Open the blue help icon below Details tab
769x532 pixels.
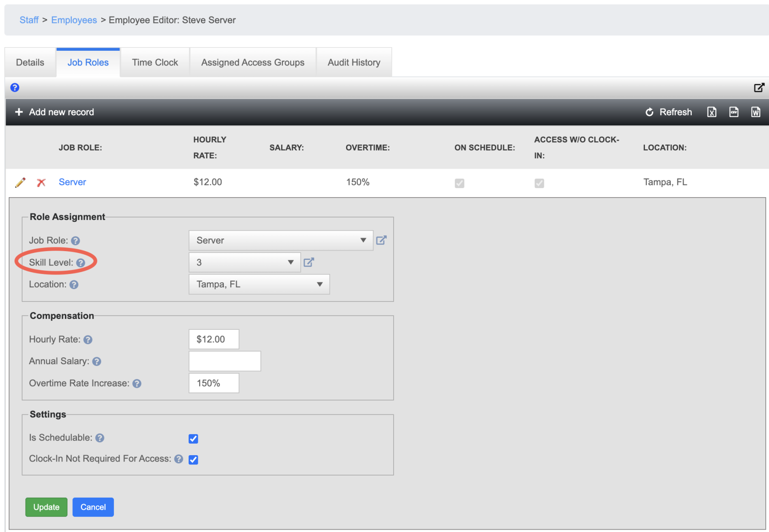(x=15, y=87)
